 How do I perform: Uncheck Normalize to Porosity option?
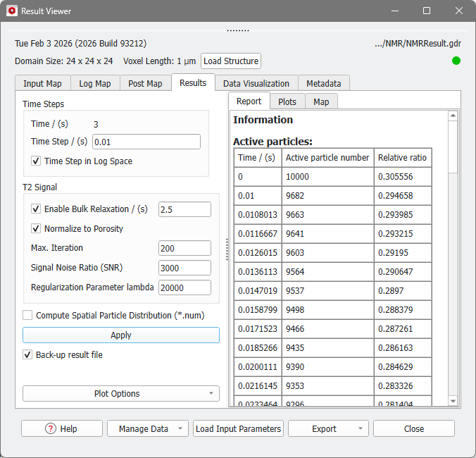click(x=36, y=228)
